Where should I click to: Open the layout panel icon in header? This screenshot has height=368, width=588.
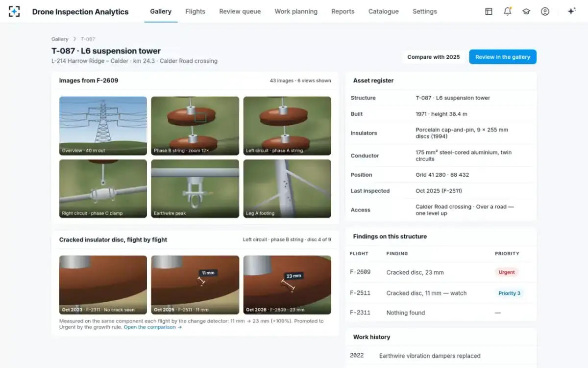(x=489, y=11)
